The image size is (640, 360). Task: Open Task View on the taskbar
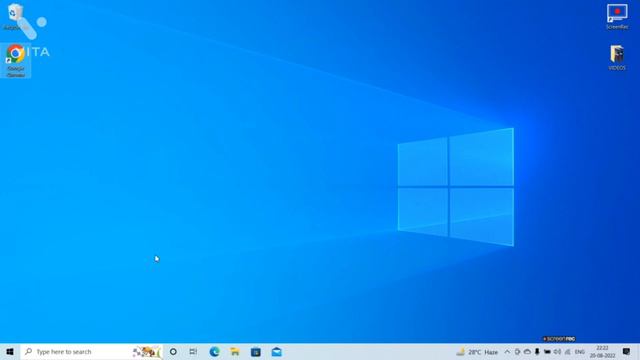click(193, 351)
